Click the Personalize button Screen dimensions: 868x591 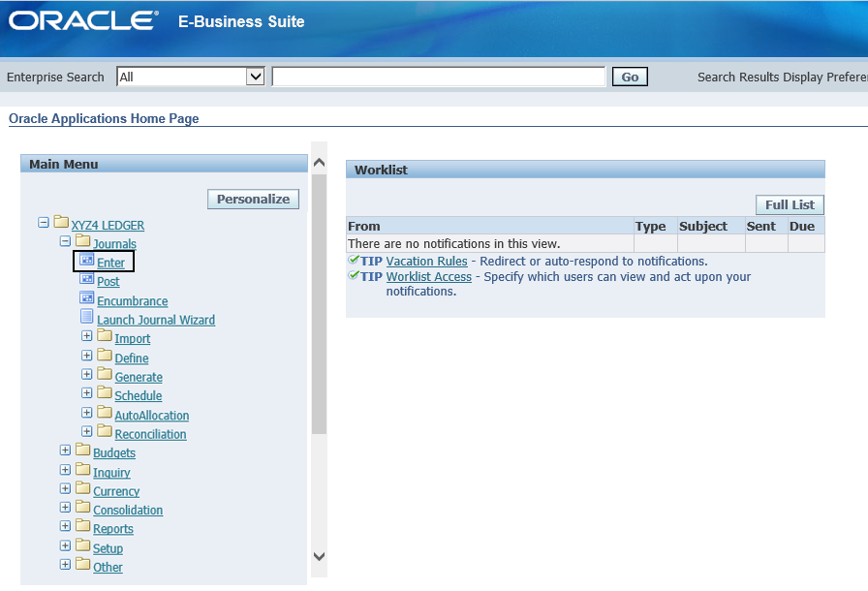254,200
